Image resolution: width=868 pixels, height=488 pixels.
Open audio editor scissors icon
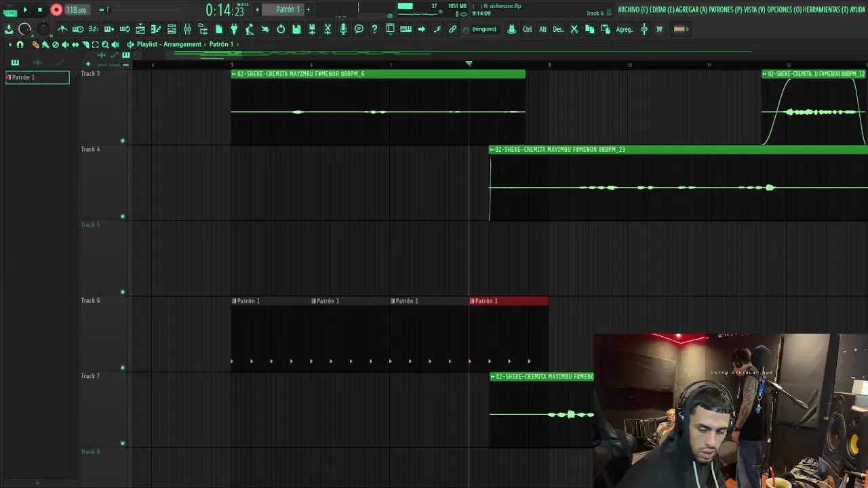pos(328,29)
